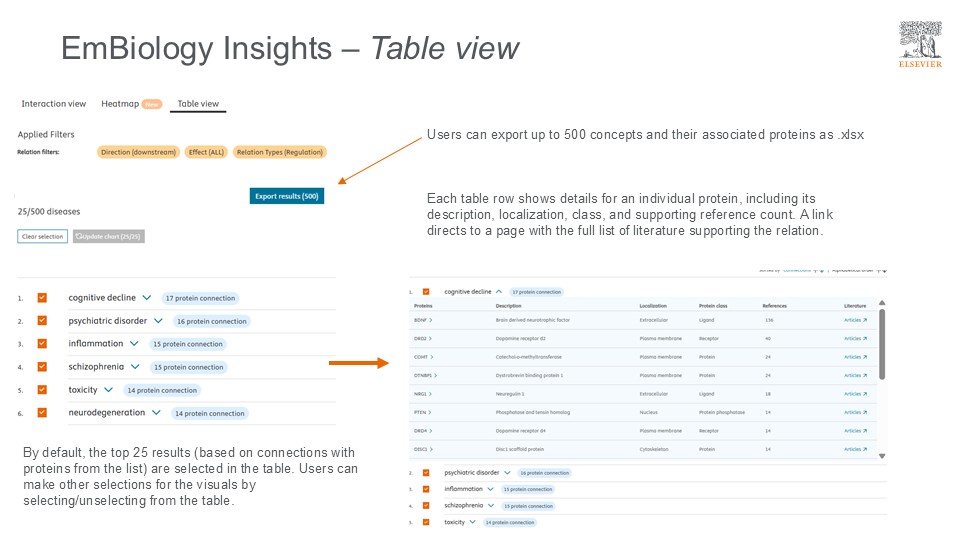Click the Elsevier tree logo
This screenshot has width=960, height=540.
pos(920,40)
